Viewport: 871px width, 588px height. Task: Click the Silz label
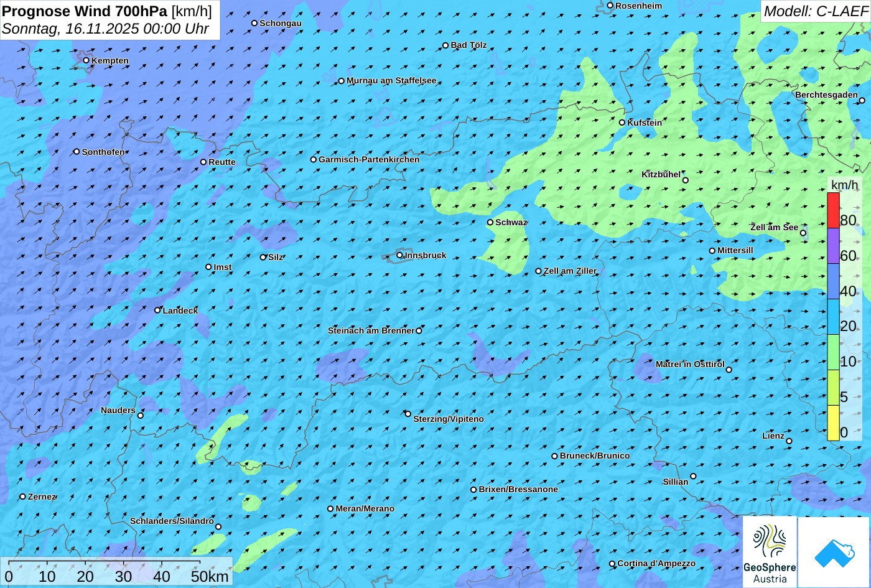click(x=276, y=257)
